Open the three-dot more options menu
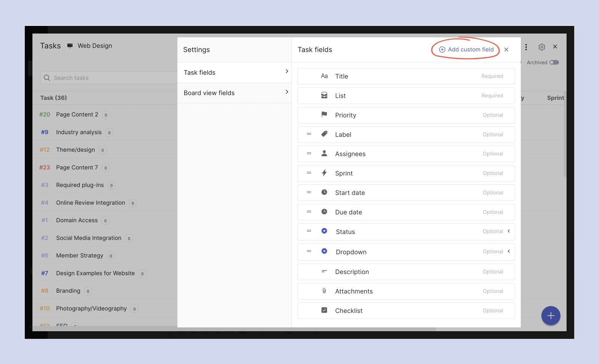The width and height of the screenshot is (599, 364). coord(526,47)
